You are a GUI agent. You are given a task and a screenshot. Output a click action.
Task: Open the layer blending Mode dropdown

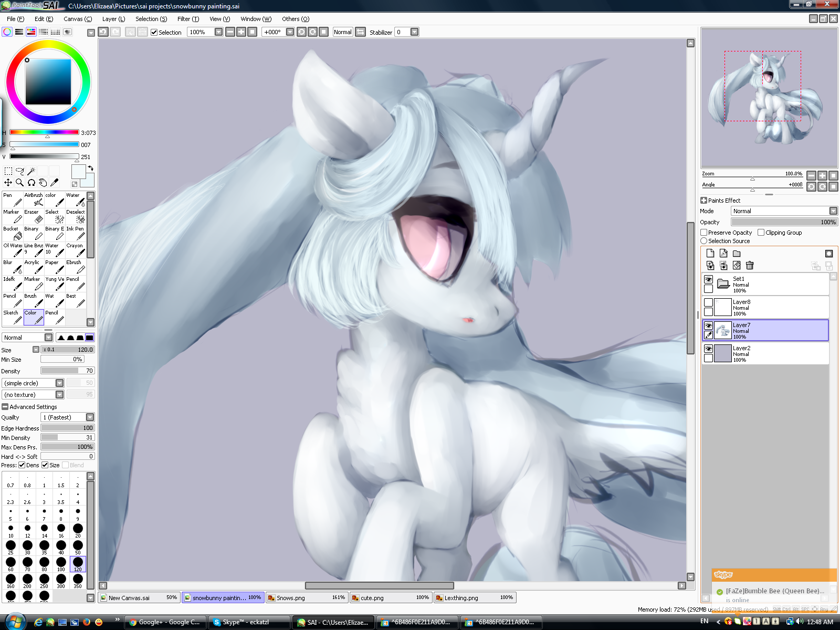784,211
